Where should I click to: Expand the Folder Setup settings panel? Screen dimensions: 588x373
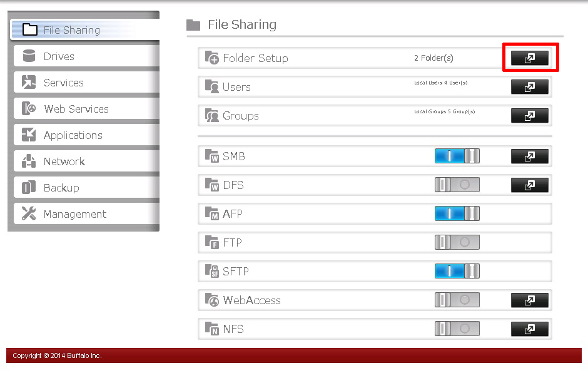[x=530, y=58]
